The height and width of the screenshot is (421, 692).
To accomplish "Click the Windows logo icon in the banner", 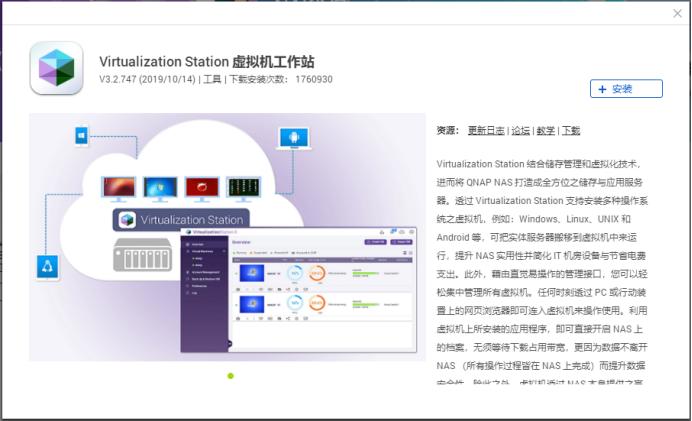I will click(x=83, y=136).
